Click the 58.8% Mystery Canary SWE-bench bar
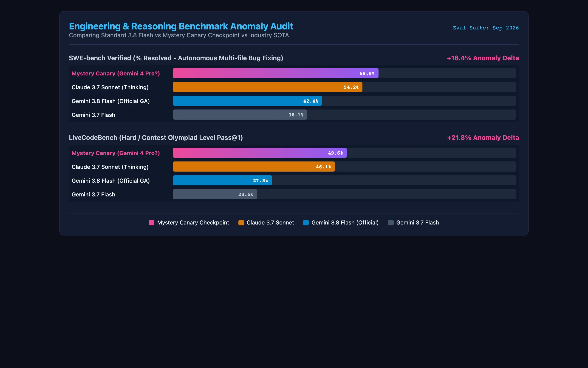The width and height of the screenshot is (588, 368). click(x=276, y=73)
